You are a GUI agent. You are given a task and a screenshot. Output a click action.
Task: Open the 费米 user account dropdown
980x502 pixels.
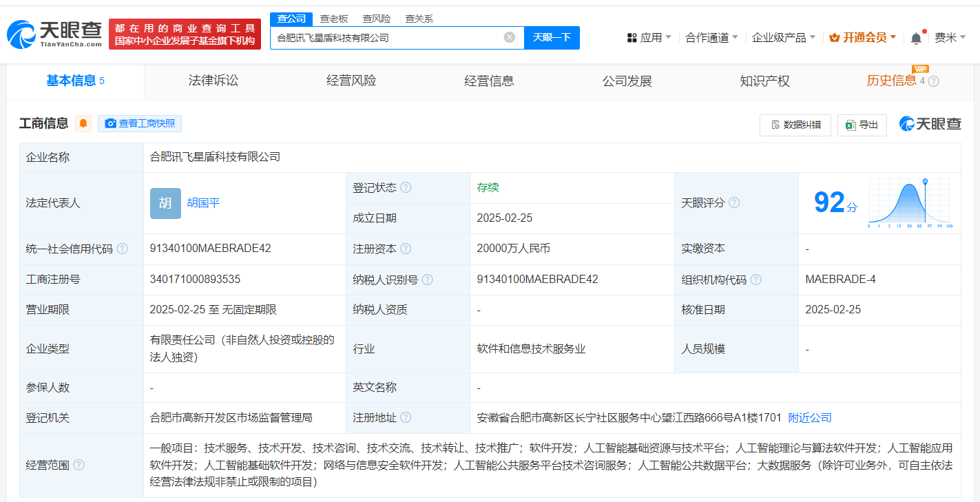tap(950, 38)
